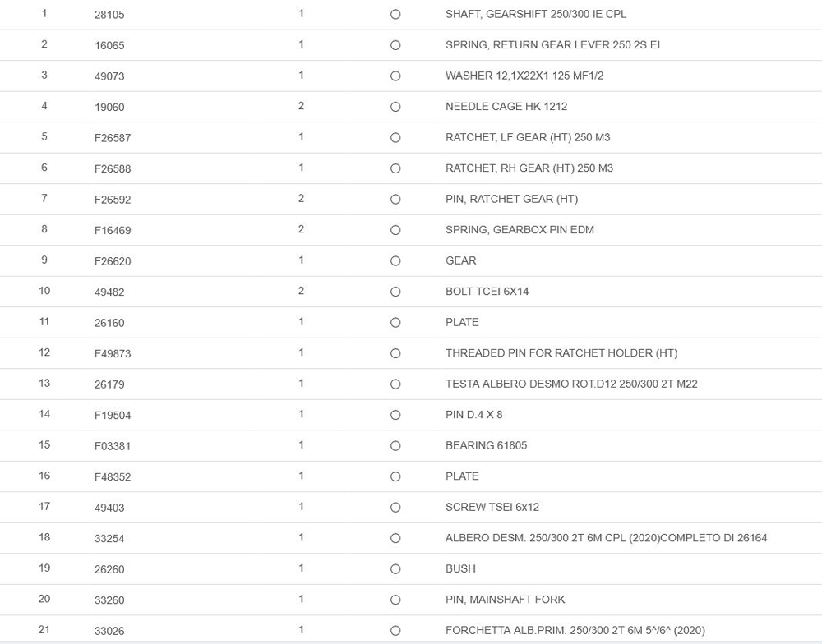The image size is (822, 644).
Task: Select radio circle for NEEDLE CAGE HK 1212
Action: (x=395, y=107)
